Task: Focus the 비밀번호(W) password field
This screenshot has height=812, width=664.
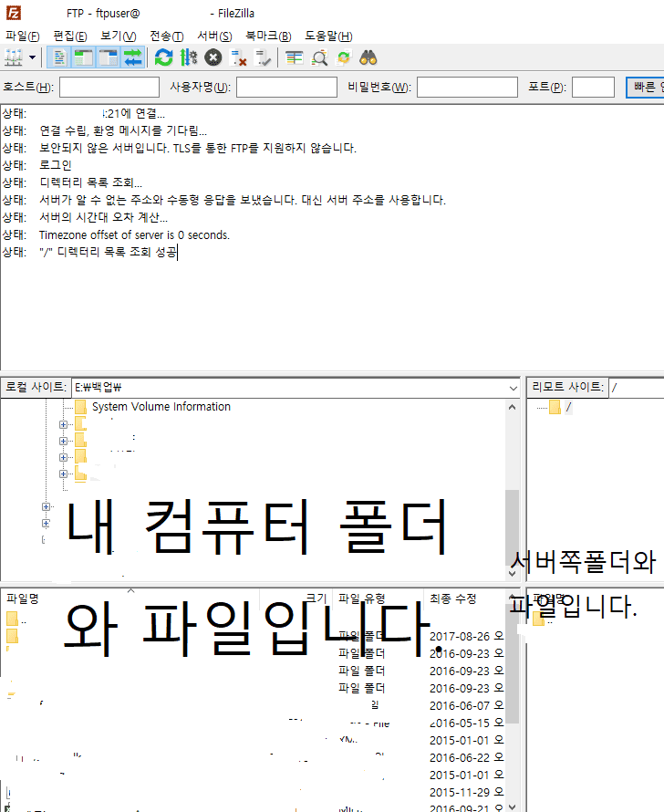Action: [467, 87]
